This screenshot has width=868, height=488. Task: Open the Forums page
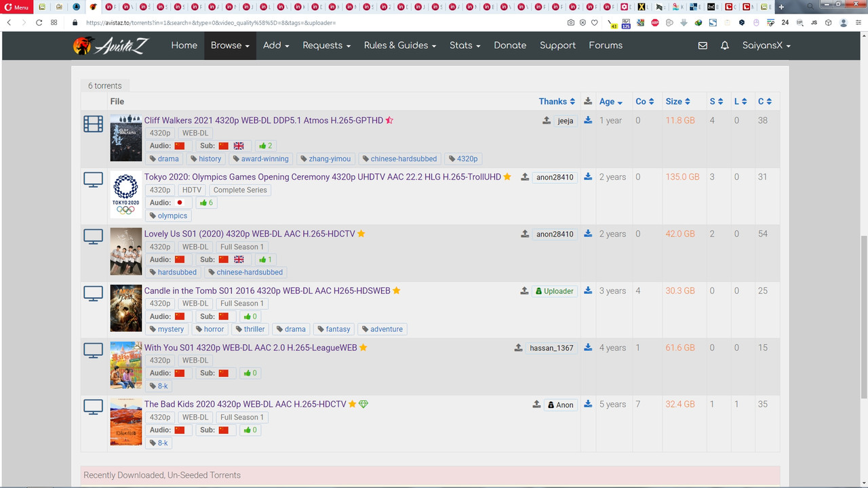606,45
